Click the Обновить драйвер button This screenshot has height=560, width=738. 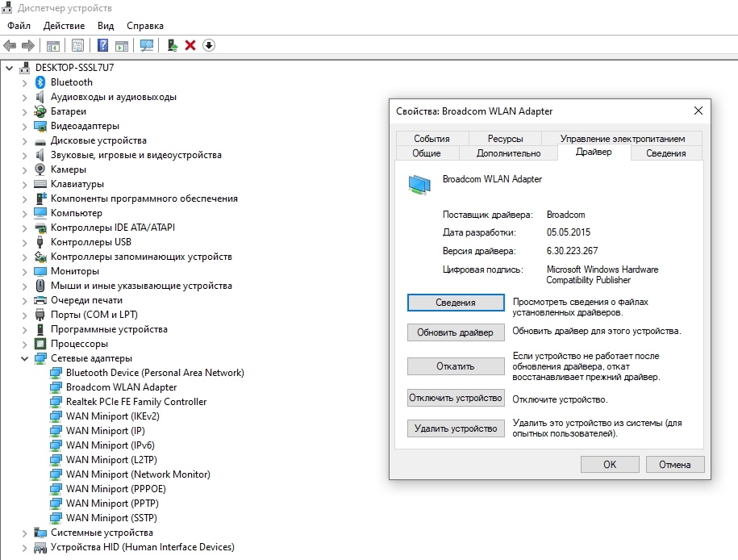pos(456,332)
